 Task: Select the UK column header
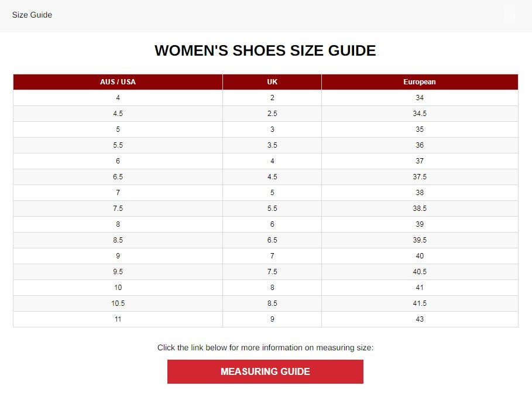(x=272, y=82)
